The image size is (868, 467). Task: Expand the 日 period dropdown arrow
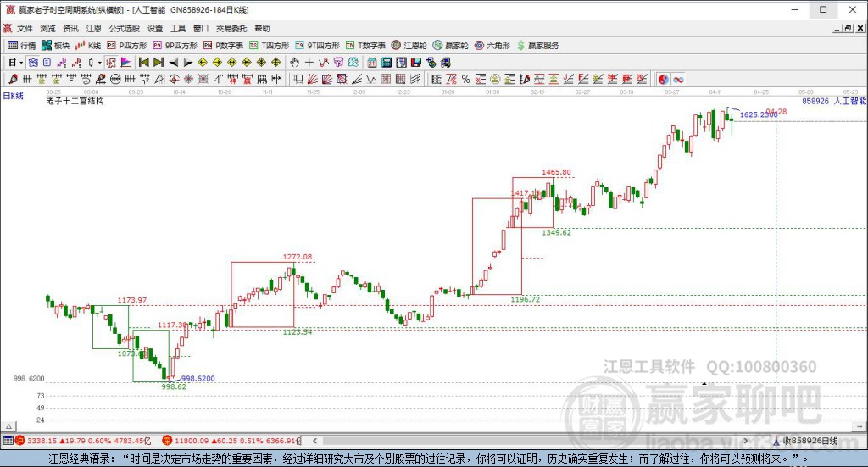point(21,63)
